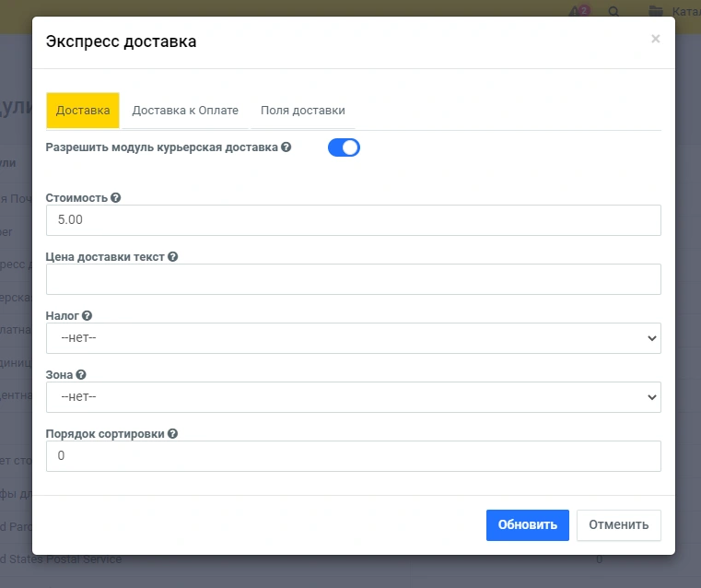The height and width of the screenshot is (588, 701).
Task: Select the Доставка tab
Action: [x=83, y=111]
